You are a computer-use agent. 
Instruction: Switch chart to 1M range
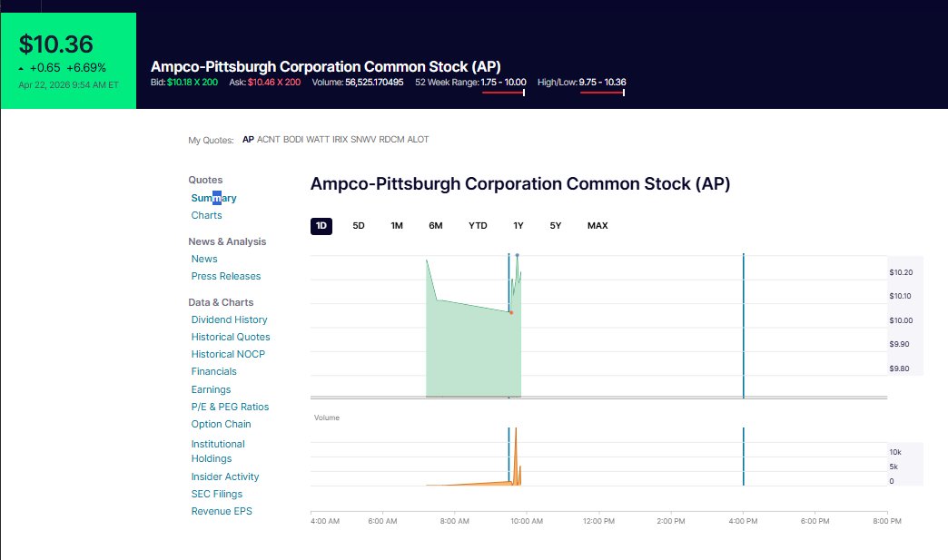click(x=397, y=226)
